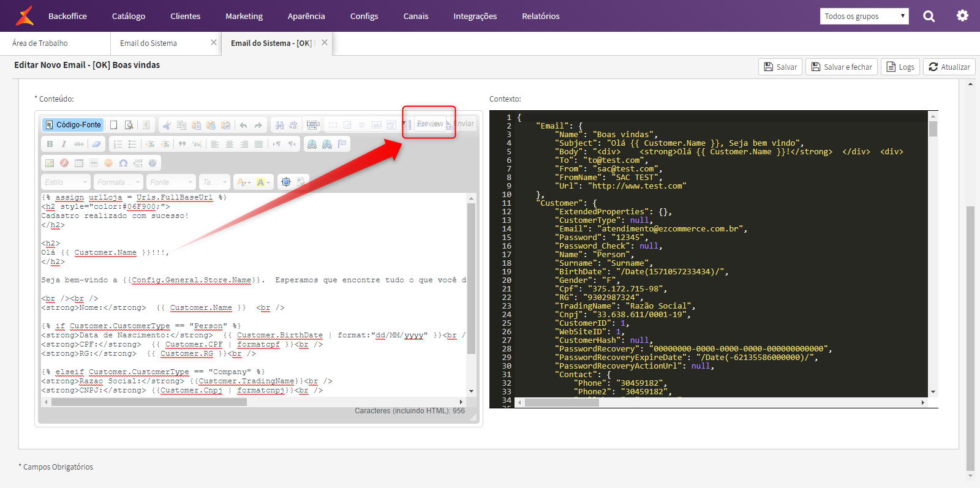Click Decrease Indent icon

point(150,145)
